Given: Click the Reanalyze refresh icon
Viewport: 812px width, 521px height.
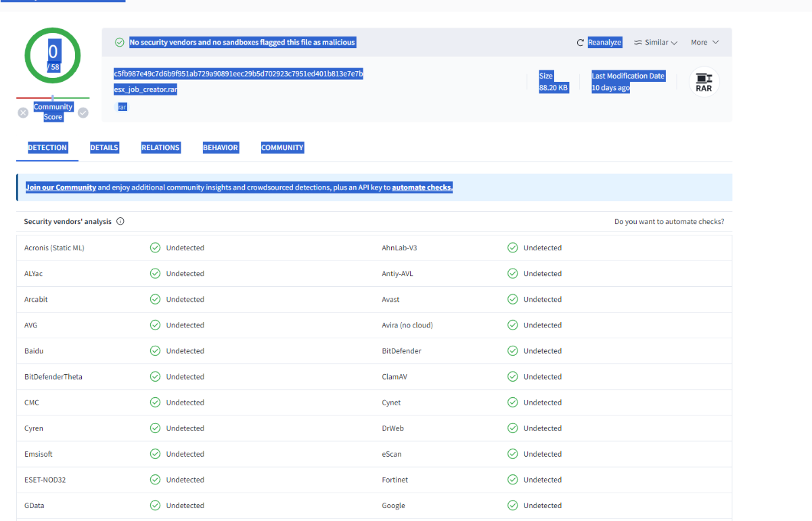Looking at the screenshot, I should click(580, 43).
